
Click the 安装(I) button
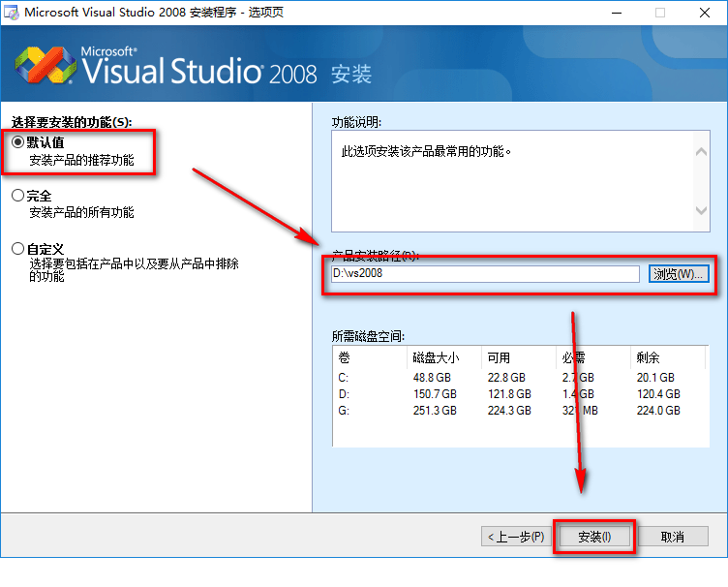pos(594,537)
